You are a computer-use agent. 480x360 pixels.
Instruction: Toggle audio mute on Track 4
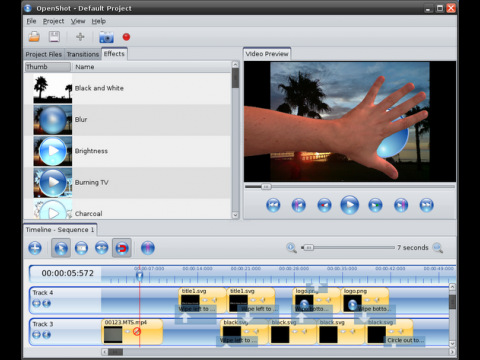(47, 303)
